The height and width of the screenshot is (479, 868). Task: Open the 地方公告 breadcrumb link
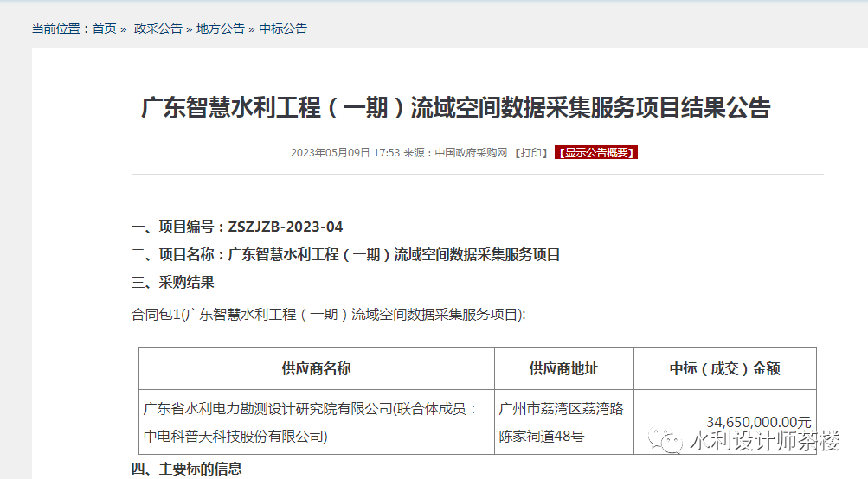tap(221, 29)
